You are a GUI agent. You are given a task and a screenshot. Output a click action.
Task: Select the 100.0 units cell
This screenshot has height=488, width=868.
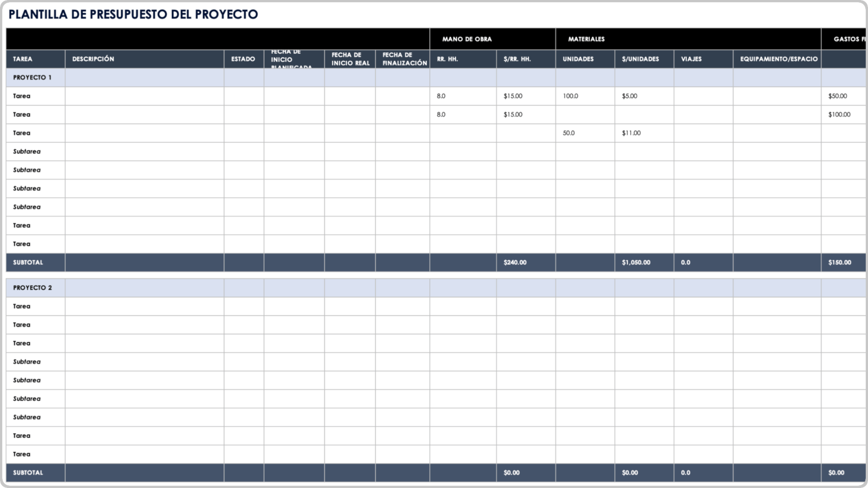pos(585,96)
